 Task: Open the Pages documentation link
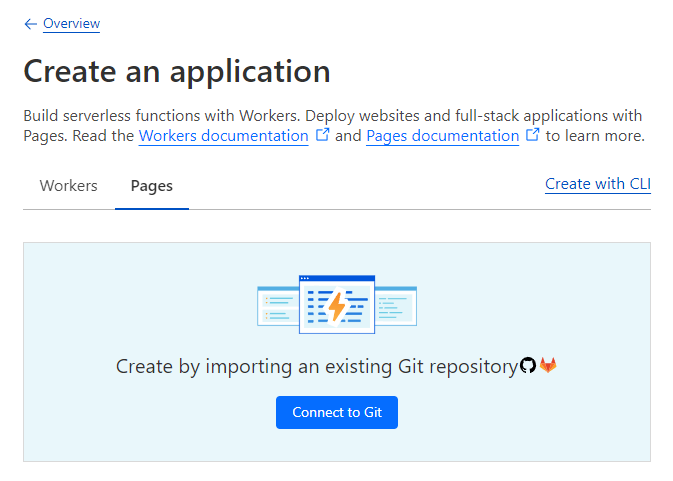[443, 136]
